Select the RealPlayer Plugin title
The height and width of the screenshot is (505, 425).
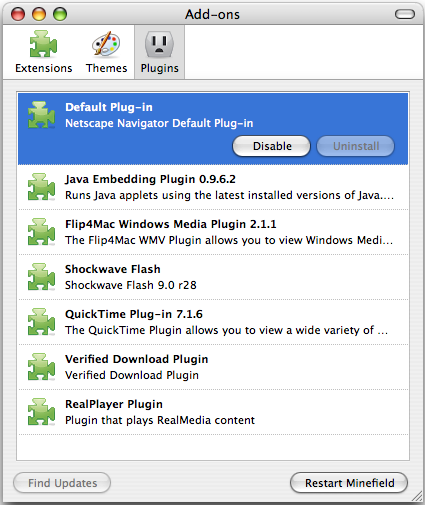114,404
